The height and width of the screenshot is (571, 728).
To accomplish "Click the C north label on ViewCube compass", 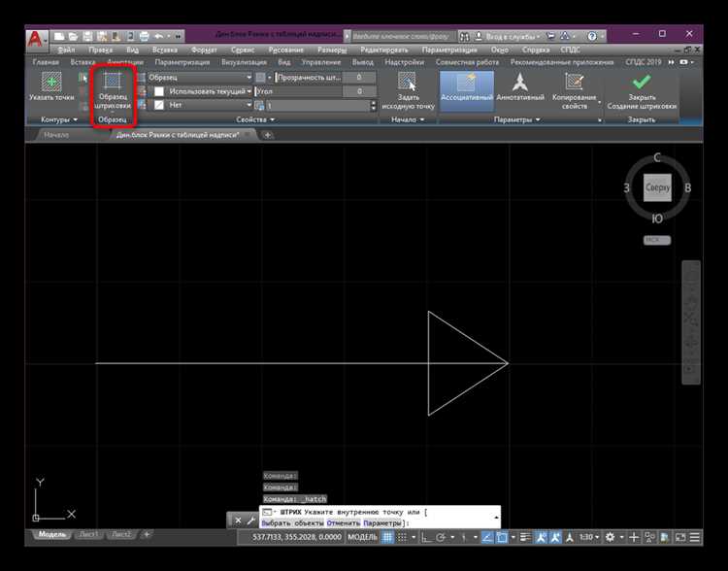I will pos(657,158).
